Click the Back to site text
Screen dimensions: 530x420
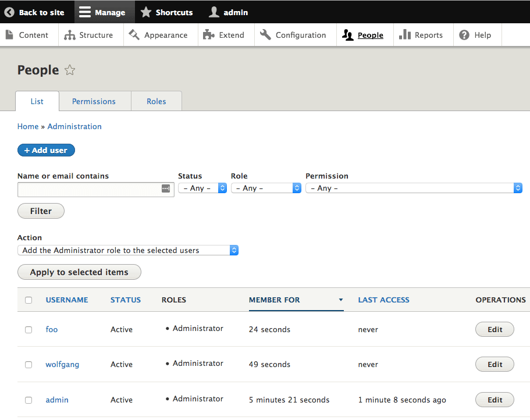pyautogui.click(x=41, y=12)
